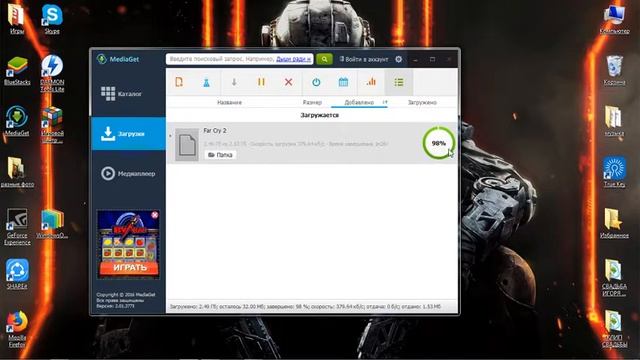
Task: Open the Избранное desktop folder
Action: coord(614,223)
